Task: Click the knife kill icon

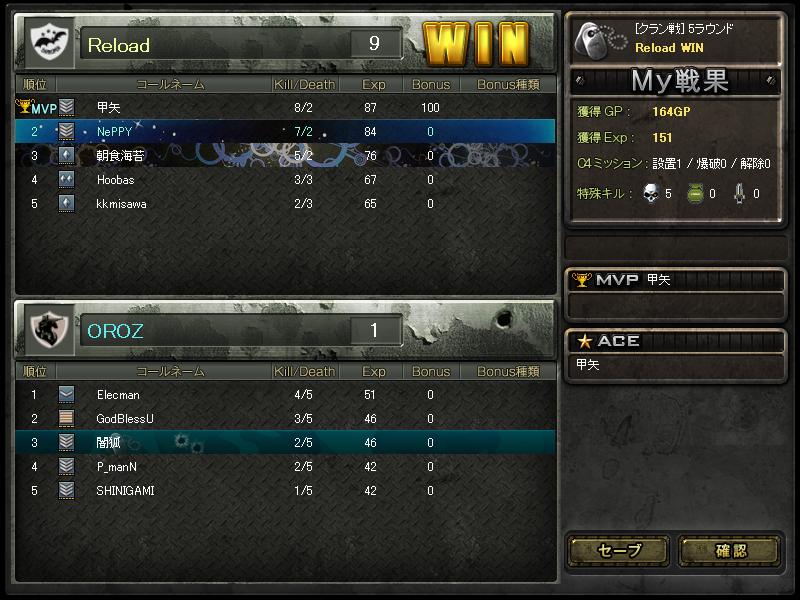Action: (x=739, y=194)
